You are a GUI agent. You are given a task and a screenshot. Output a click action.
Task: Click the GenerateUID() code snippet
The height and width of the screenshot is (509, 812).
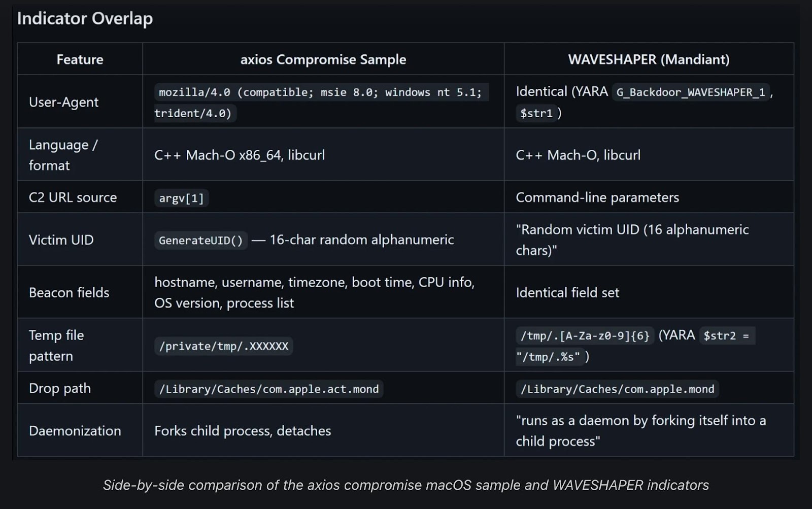200,240
